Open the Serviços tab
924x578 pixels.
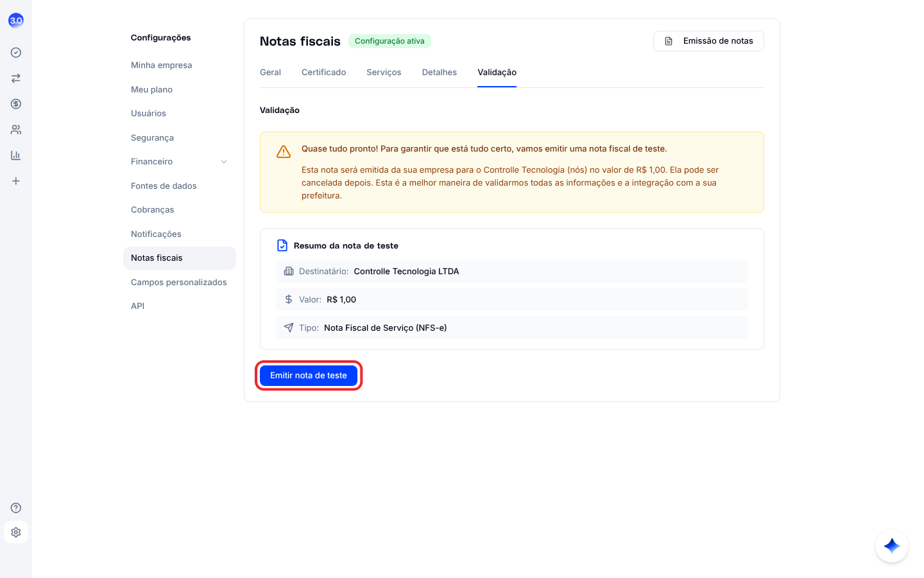[384, 73]
